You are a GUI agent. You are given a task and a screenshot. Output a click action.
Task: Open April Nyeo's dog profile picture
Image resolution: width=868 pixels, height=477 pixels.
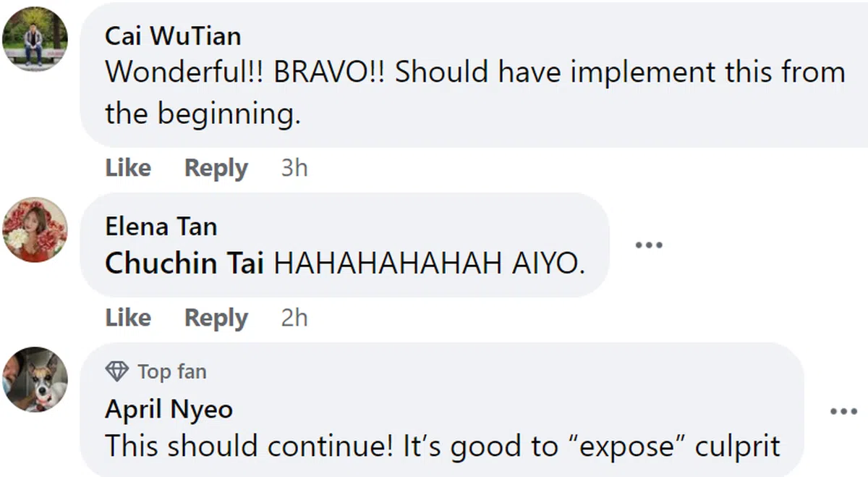35,379
